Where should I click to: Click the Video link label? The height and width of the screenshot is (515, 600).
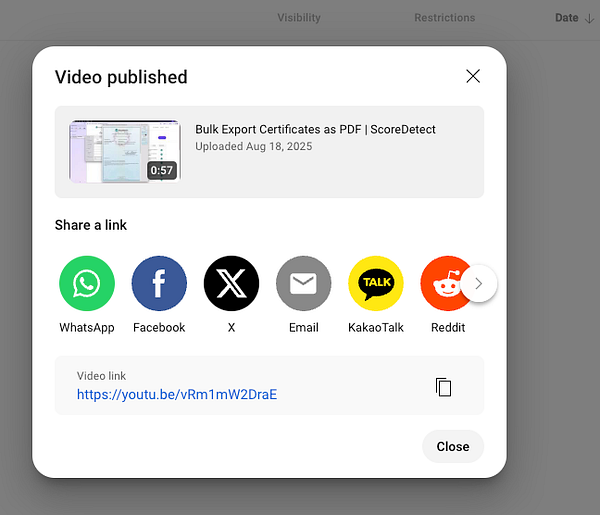point(101,376)
